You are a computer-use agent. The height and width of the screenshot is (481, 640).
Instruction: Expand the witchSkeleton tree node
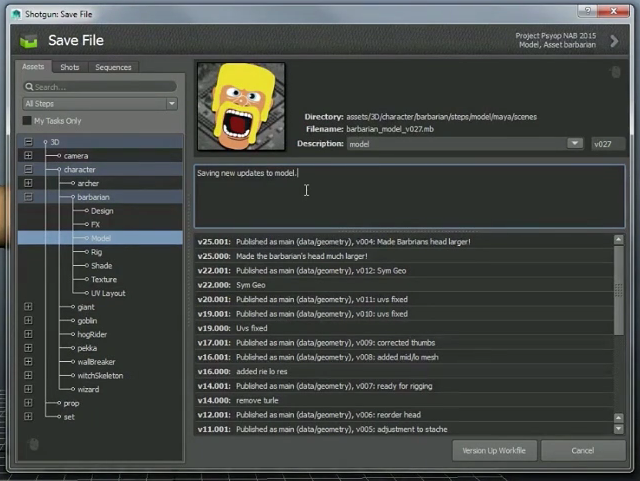tap(28, 375)
